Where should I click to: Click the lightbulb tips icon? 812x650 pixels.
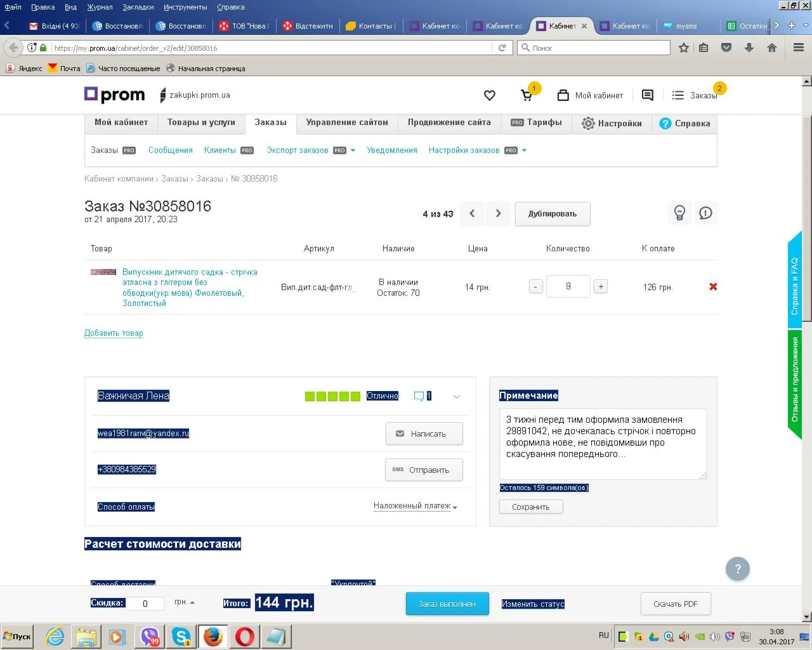coord(679,213)
